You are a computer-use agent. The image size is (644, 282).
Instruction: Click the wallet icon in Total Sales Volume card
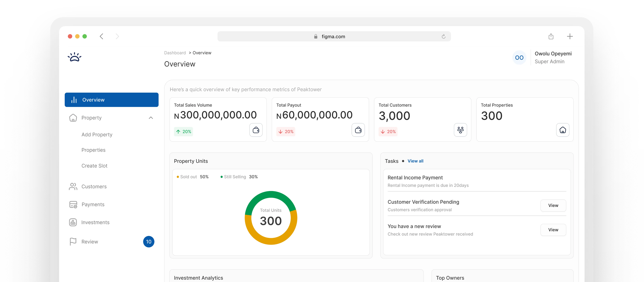tap(256, 130)
